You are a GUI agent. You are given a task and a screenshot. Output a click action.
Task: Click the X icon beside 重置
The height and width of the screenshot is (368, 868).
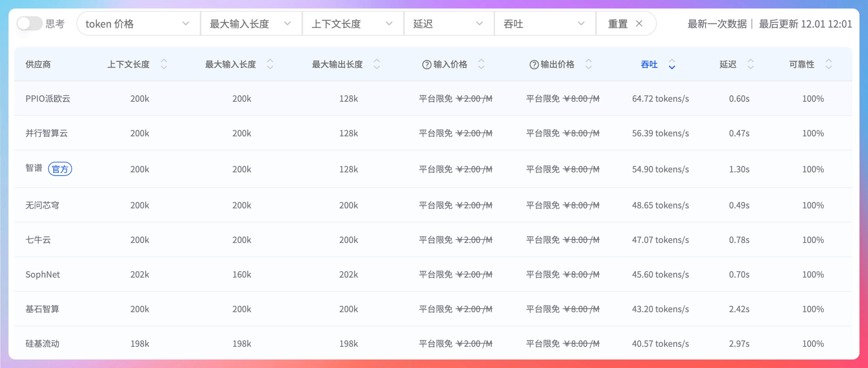pos(639,24)
